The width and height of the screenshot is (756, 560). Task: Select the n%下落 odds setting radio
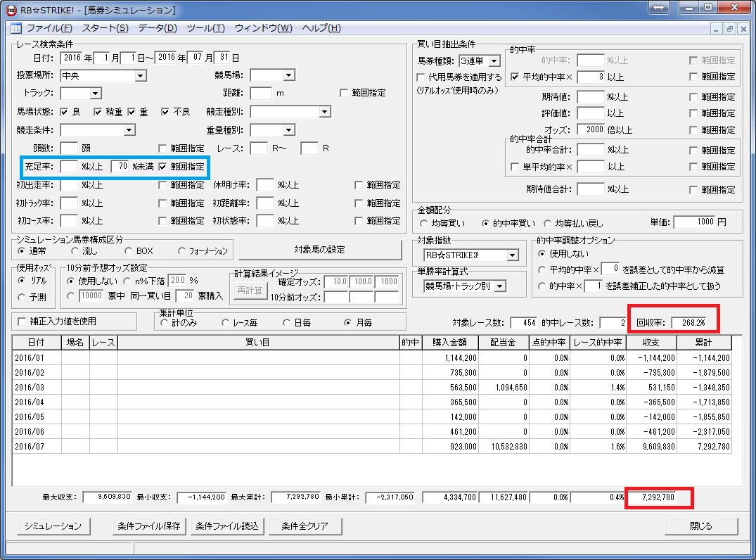(127, 281)
